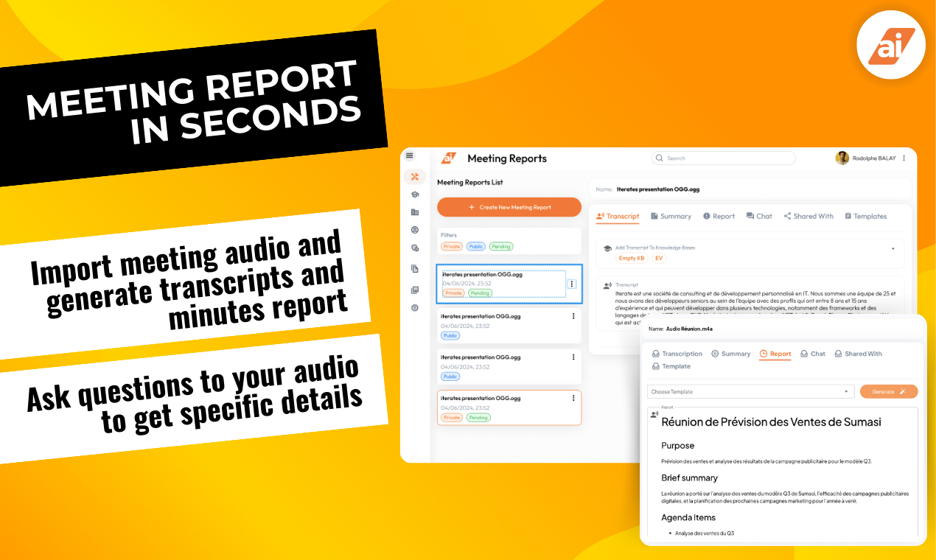Open the image gallery sidebar icon

tap(415, 290)
